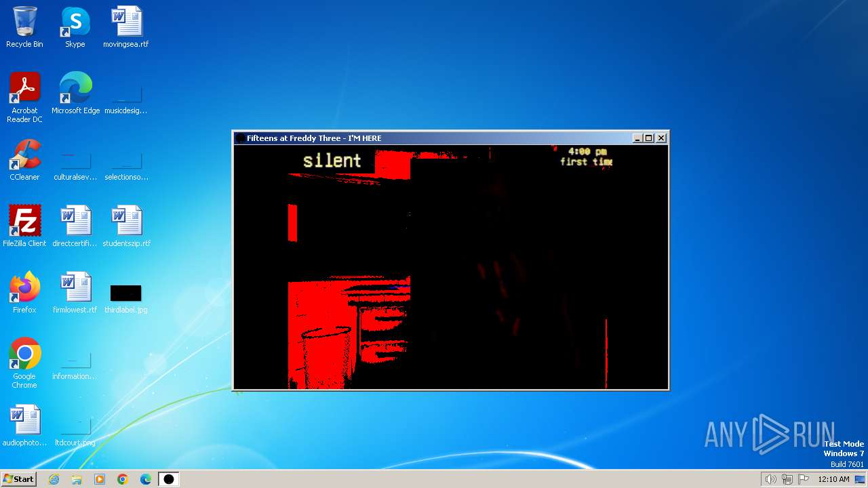Launch FileZilla Client shortcut
This screenshot has width=868, height=488.
click(x=24, y=226)
